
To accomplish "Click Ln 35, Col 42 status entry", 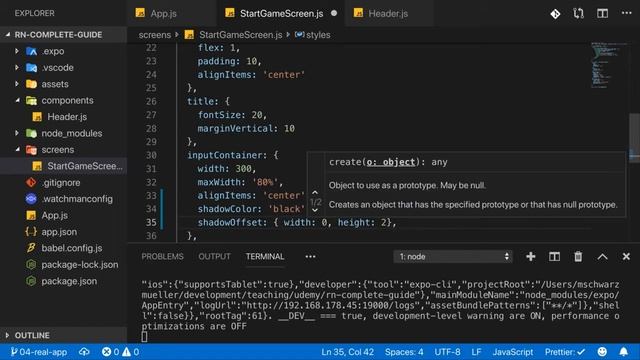I will (347, 351).
